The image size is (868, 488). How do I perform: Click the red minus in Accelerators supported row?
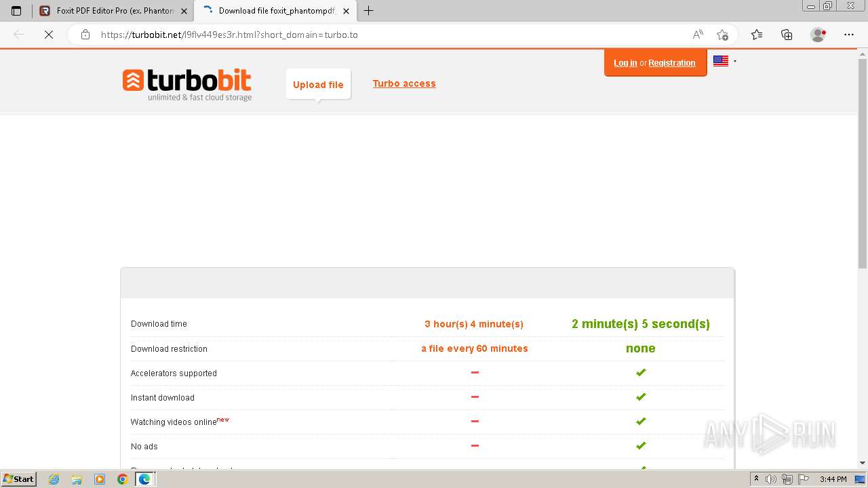[475, 372]
